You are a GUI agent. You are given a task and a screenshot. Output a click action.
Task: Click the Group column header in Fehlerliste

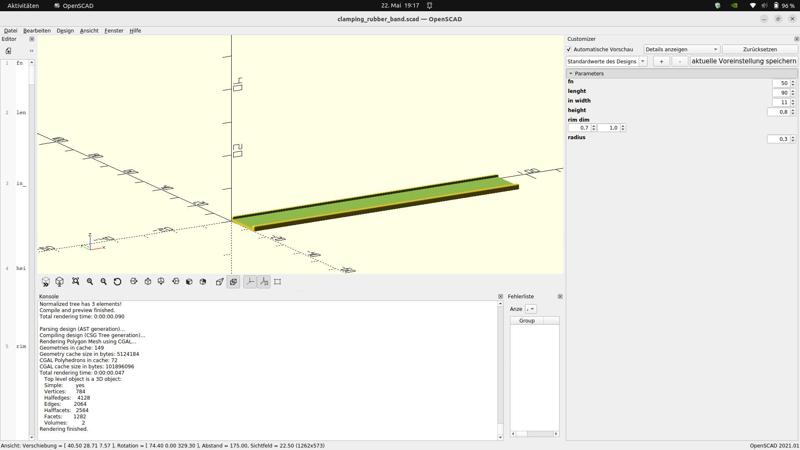[x=527, y=320]
